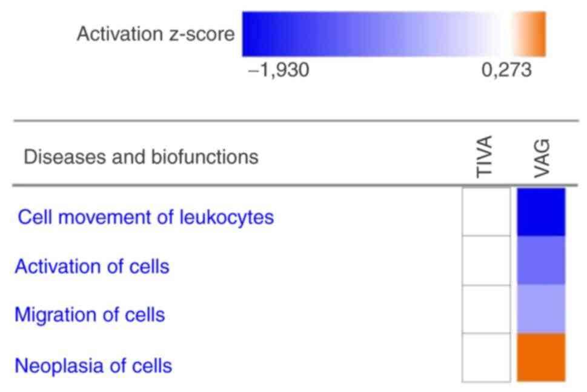Viewport: 587px width, 392px height.
Task: Select the −1,930 minimum scale value
Action: [x=279, y=71]
